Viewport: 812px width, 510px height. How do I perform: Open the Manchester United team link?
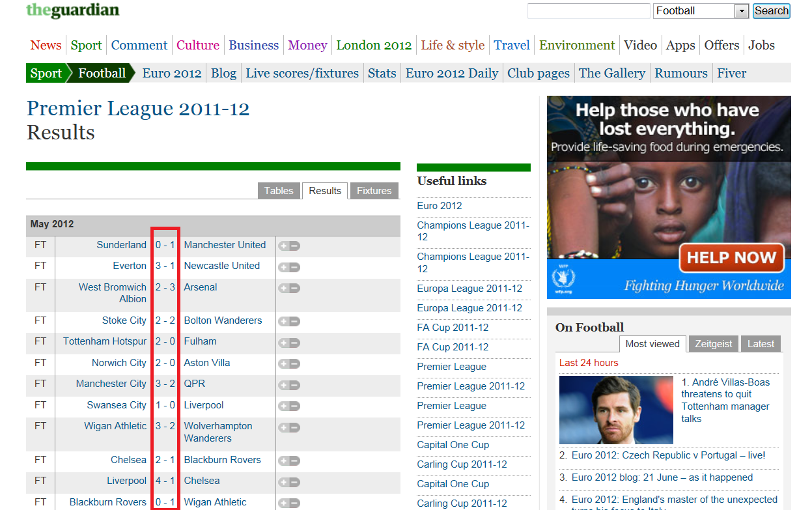[225, 245]
